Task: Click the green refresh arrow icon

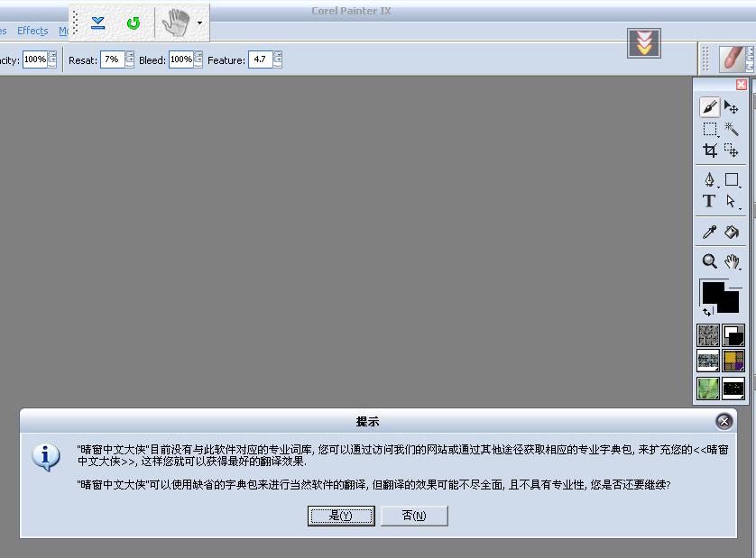Action: (x=134, y=23)
